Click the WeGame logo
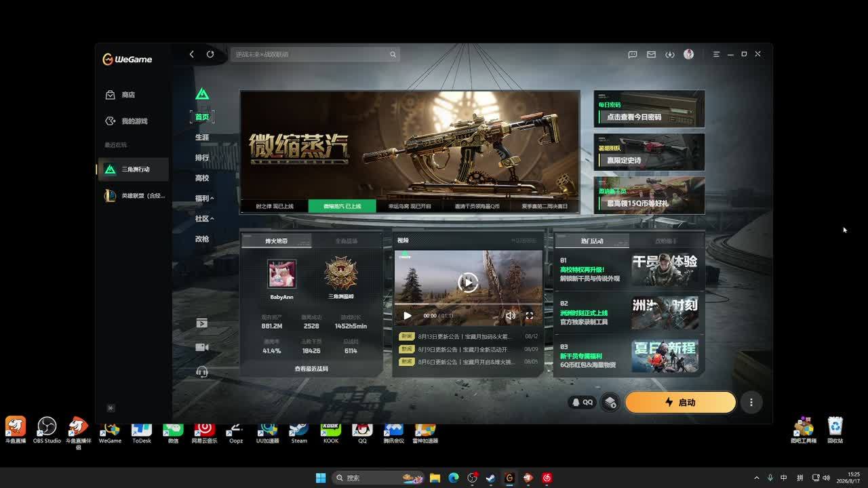 [127, 59]
